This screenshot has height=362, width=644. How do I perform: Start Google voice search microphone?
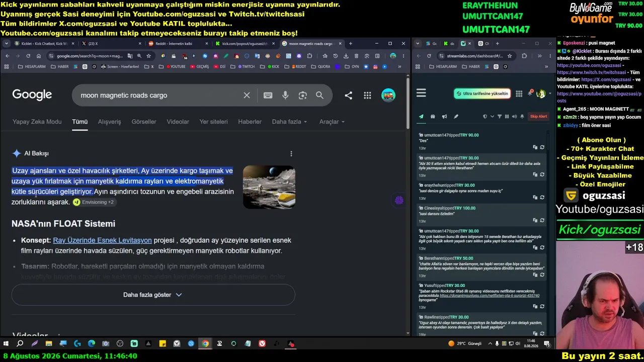(285, 95)
